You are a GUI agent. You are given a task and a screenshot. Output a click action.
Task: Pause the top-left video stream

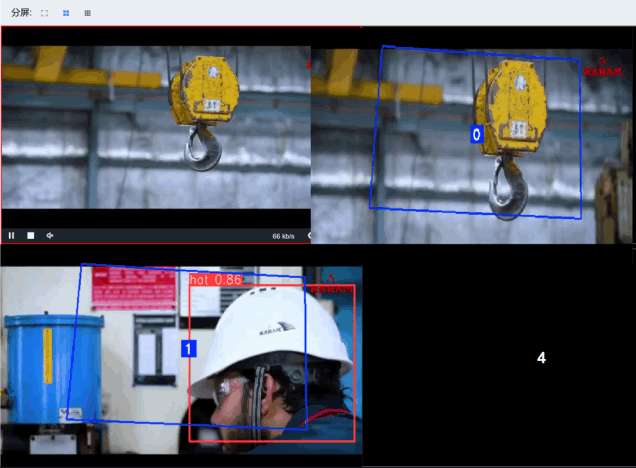click(x=12, y=236)
